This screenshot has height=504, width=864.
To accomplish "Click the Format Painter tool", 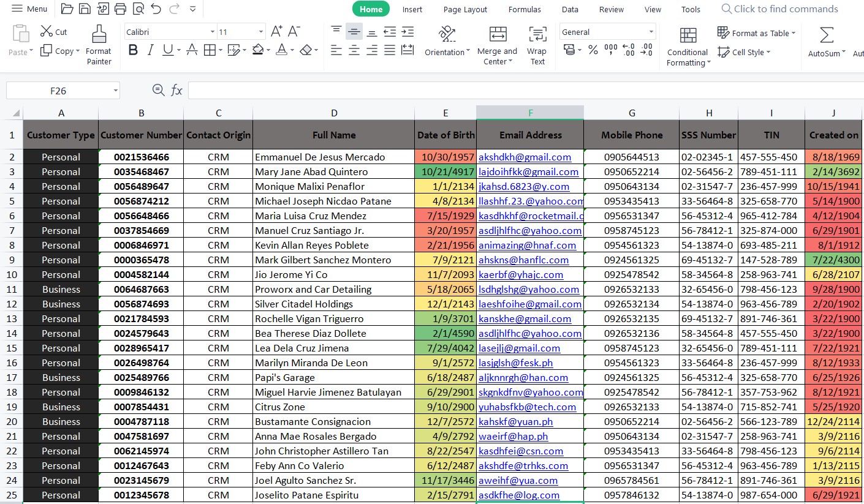I will [99, 45].
